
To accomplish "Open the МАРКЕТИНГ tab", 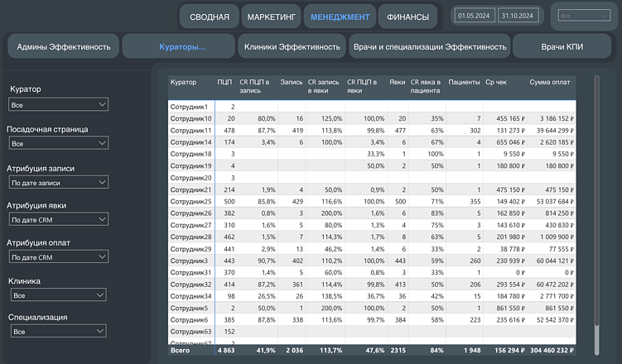I will click(270, 17).
